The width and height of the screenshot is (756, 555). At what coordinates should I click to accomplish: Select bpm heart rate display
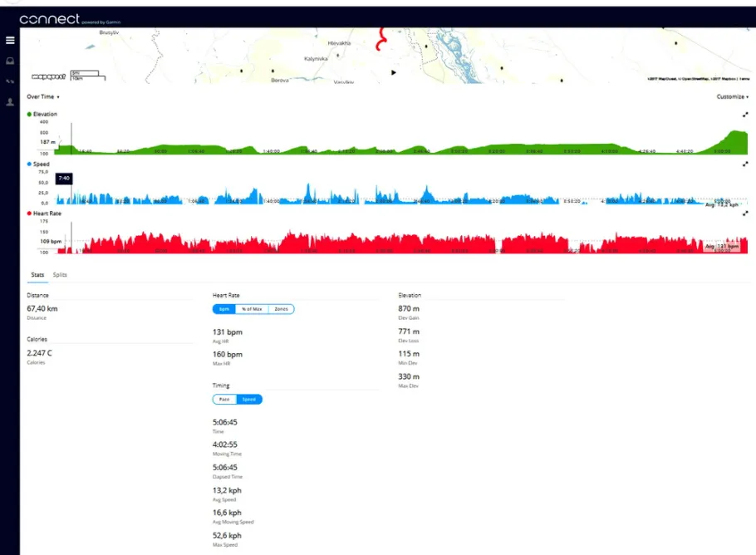[x=224, y=309]
